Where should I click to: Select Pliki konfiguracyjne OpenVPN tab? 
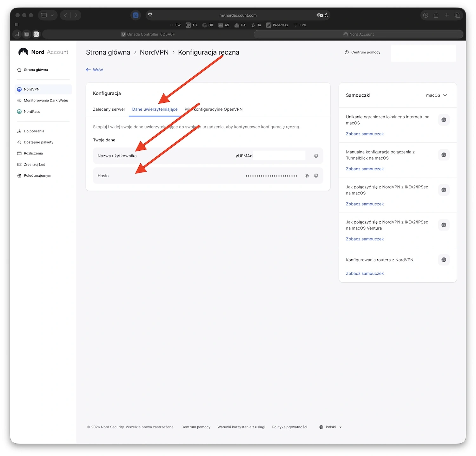pos(214,109)
